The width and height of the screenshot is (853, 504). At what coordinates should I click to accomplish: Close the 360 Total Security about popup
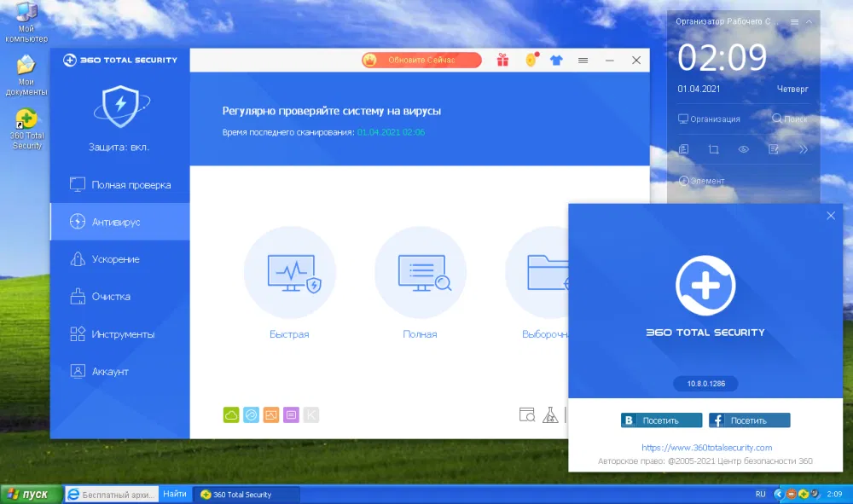(x=831, y=216)
